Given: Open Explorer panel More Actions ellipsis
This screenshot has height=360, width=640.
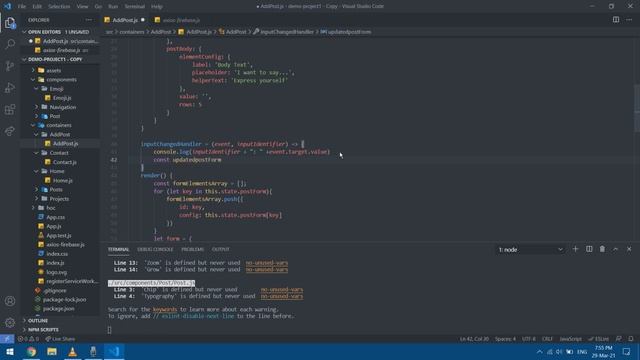Looking at the screenshot, I should point(89,20).
